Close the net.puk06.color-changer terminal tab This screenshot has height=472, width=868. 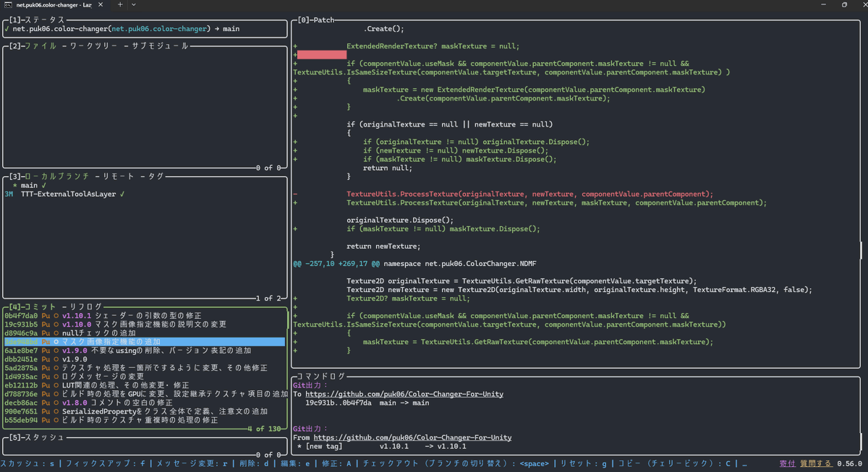(x=101, y=5)
